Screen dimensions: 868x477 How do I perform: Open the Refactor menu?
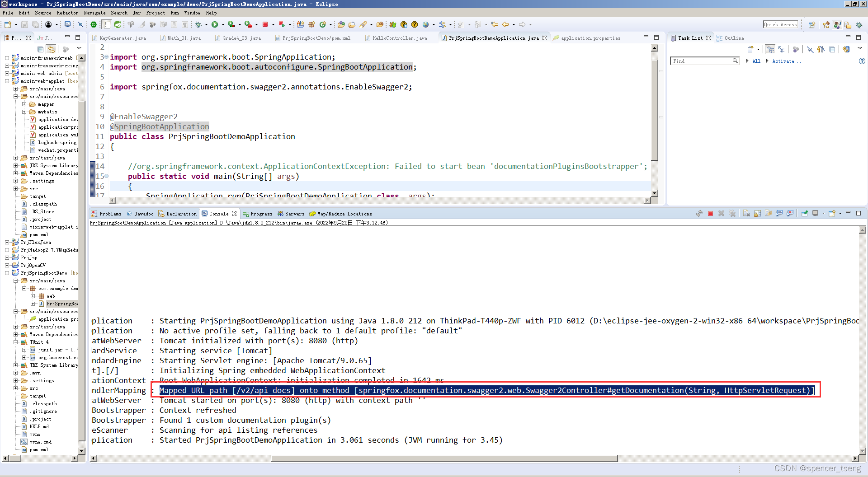coord(67,13)
